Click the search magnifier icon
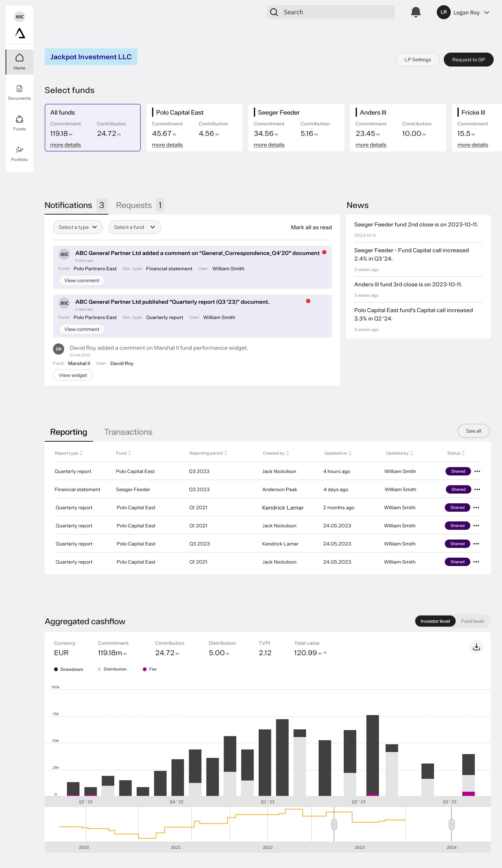The width and height of the screenshot is (502, 868). 274,12
